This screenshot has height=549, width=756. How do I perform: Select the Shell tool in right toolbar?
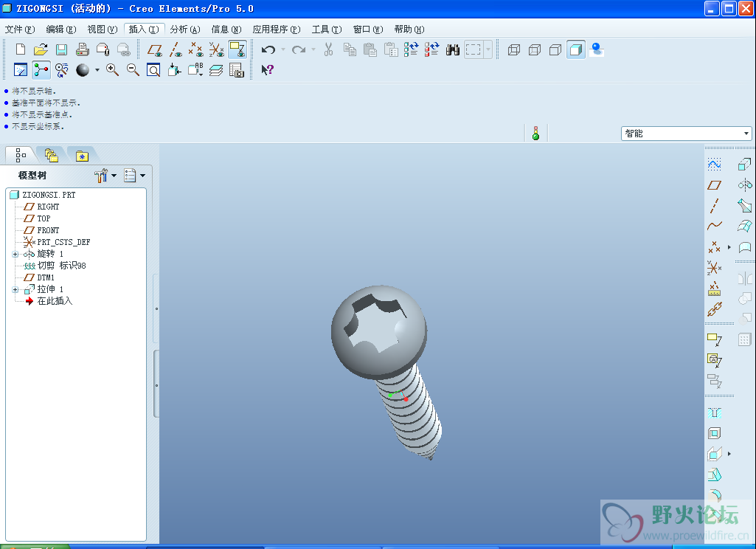click(x=714, y=433)
